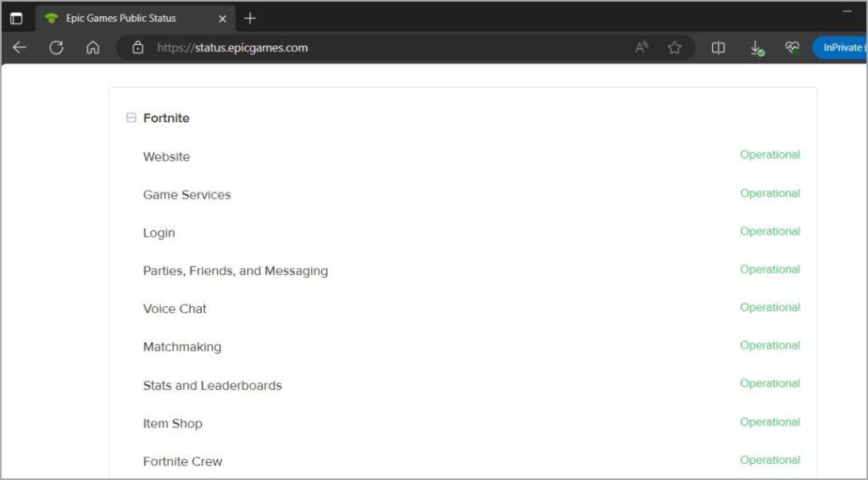Add this page to favorites star
The width and height of the screenshot is (868, 480).
(x=674, y=47)
